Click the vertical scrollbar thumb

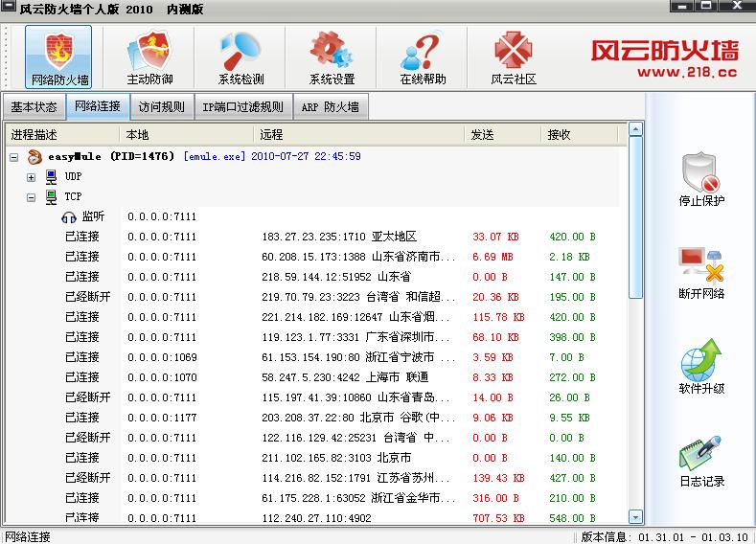pyautogui.click(x=636, y=217)
